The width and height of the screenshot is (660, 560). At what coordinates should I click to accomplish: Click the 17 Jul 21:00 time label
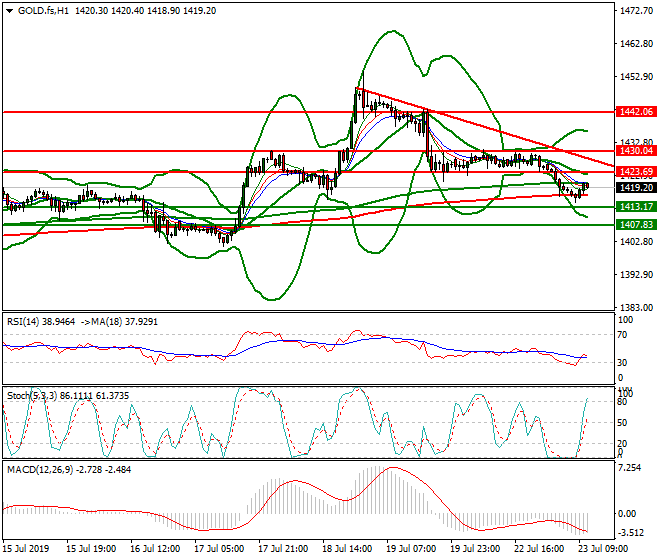(283, 549)
